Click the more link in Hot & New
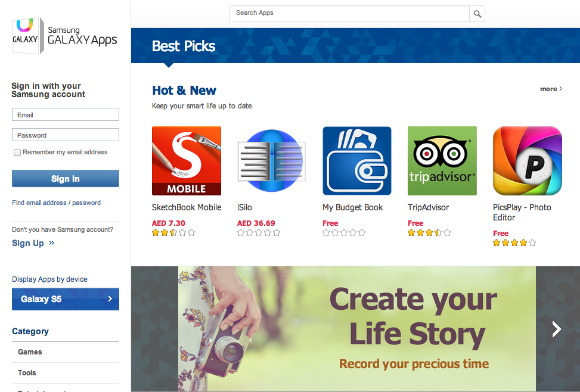 551,89
